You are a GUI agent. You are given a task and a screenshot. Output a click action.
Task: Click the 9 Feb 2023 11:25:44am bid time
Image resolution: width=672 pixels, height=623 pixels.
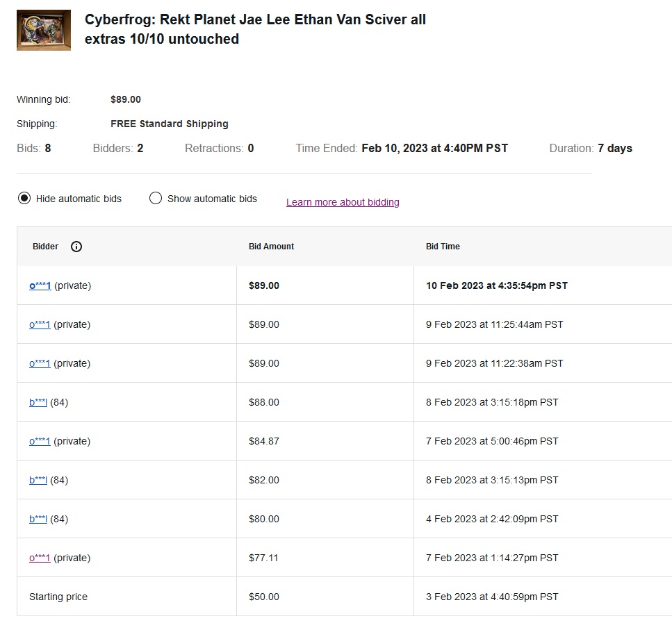tap(495, 324)
